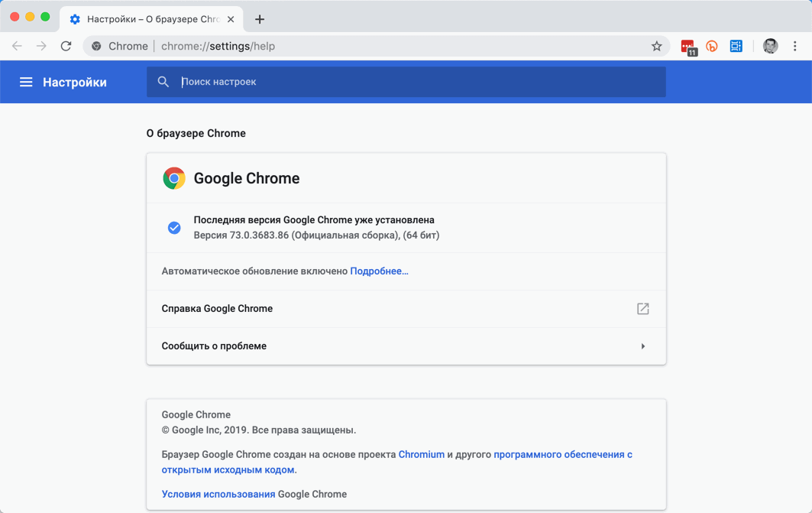Open the Settings hamburger menu
The height and width of the screenshot is (513, 812).
pyautogui.click(x=26, y=82)
